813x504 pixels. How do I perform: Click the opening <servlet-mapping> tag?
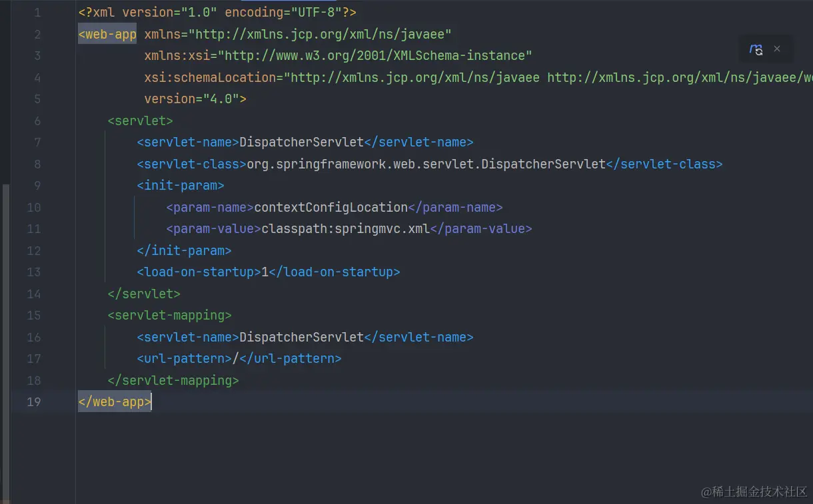tap(170, 315)
